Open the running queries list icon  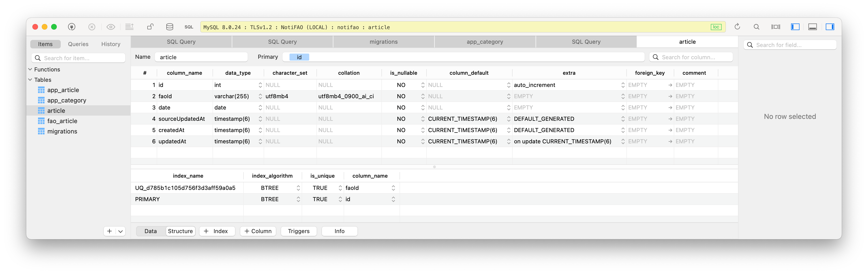point(130,27)
